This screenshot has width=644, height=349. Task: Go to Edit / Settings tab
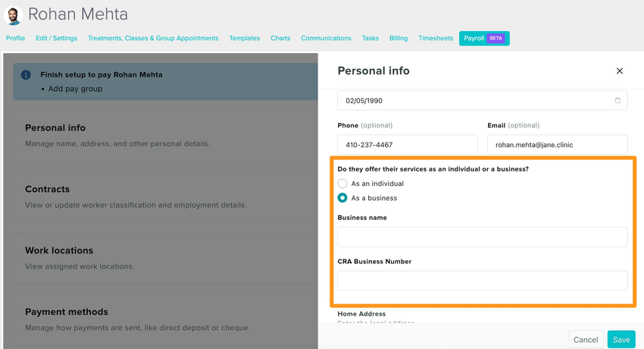[56, 38]
